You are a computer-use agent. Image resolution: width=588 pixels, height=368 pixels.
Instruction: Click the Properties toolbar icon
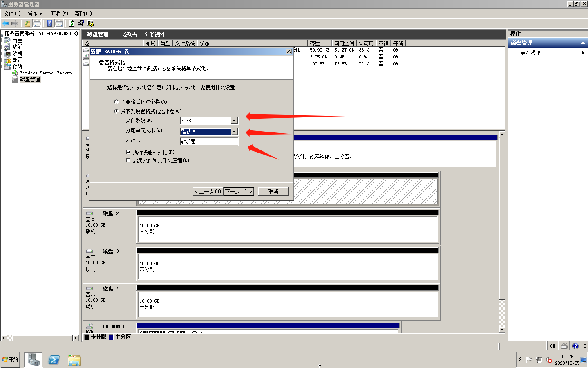click(x=80, y=23)
